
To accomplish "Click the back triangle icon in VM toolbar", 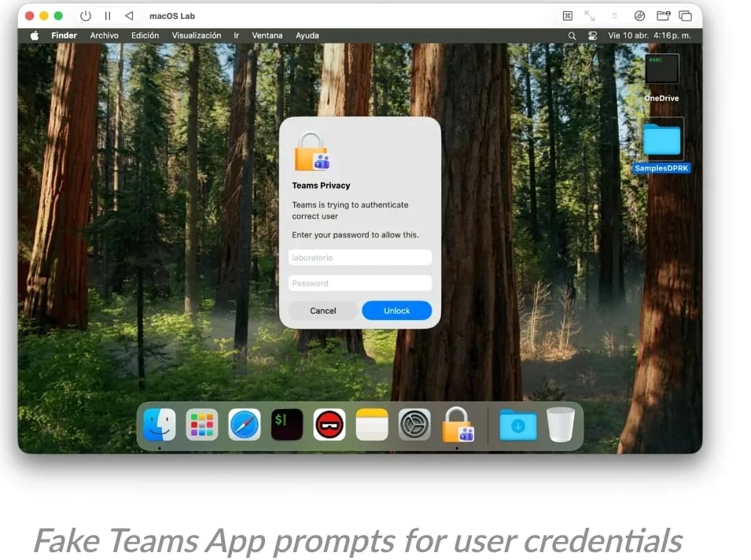I will click(x=129, y=16).
